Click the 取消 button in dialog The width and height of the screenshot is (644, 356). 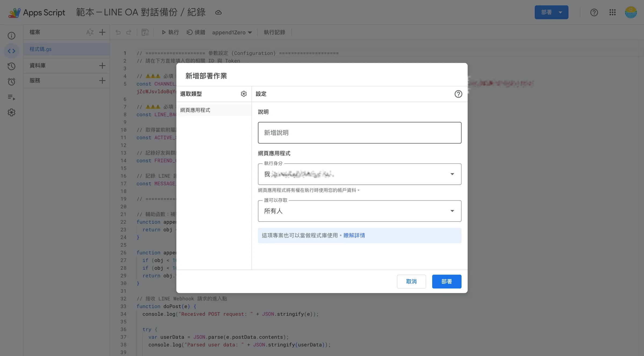411,281
